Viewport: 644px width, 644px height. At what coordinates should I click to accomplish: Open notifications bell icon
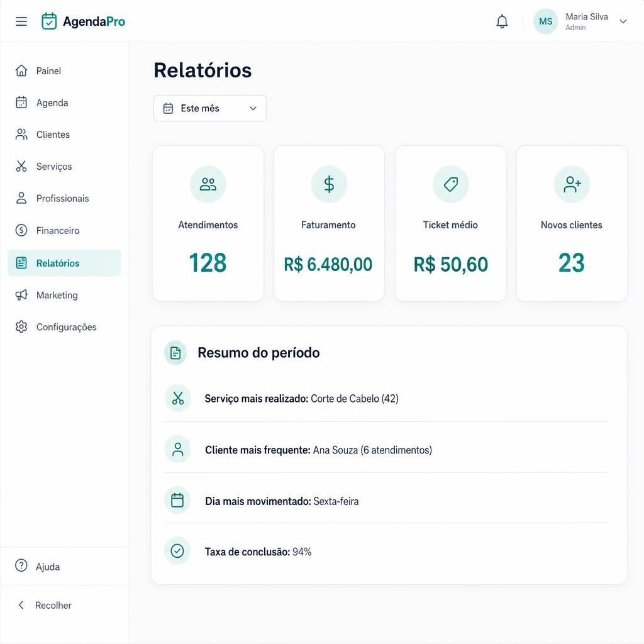coord(502,21)
